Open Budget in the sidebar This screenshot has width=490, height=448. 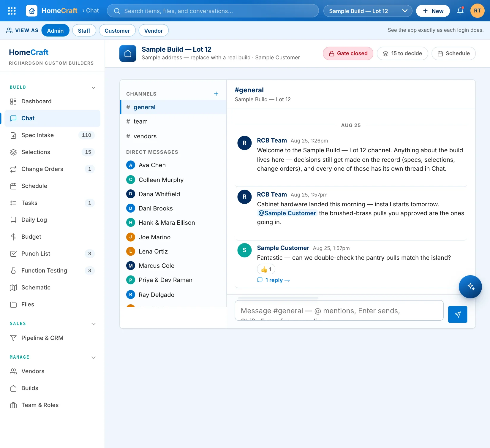pos(52,237)
